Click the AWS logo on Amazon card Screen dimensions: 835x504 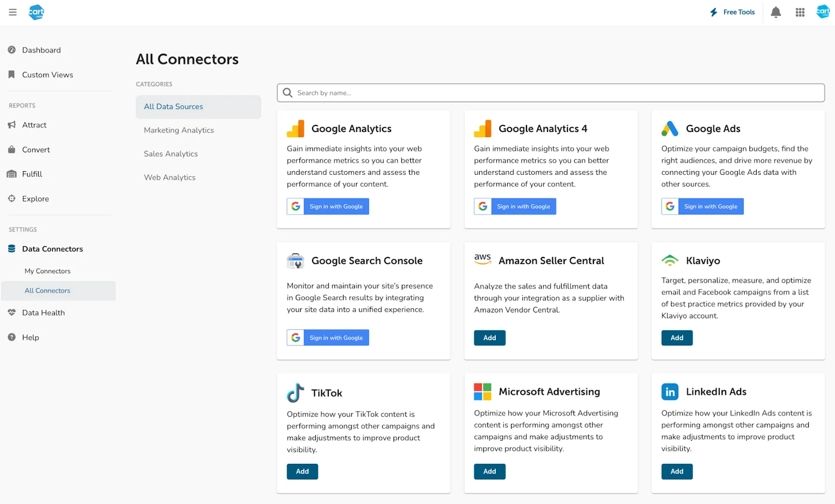483,259
